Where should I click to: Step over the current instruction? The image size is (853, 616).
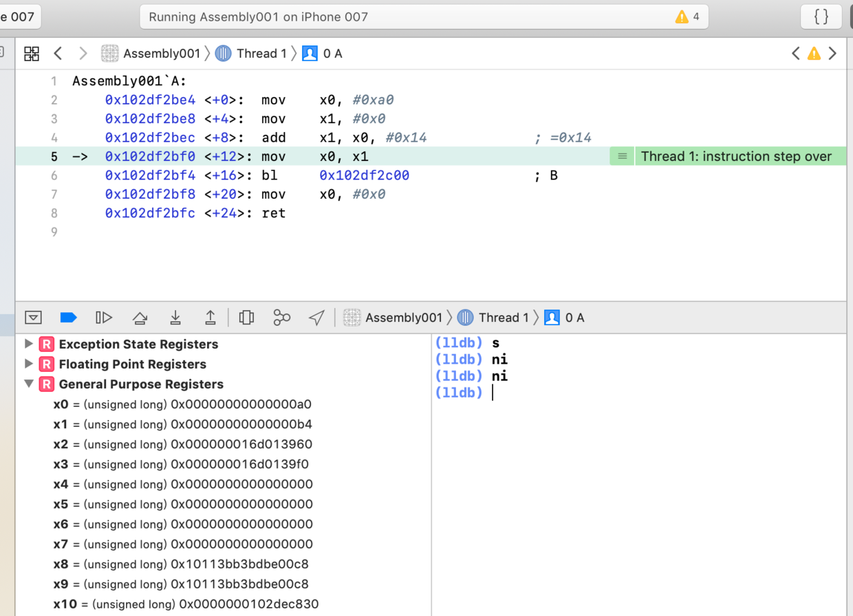[x=140, y=318]
